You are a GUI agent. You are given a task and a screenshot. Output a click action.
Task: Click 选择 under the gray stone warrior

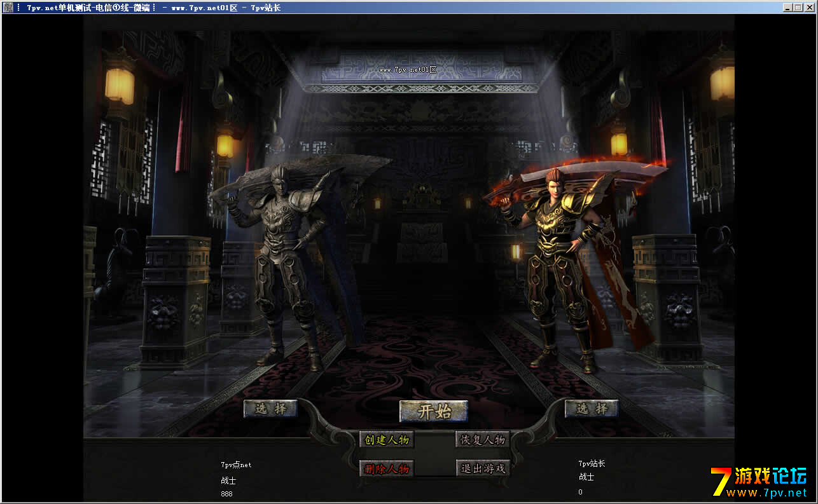(x=270, y=409)
